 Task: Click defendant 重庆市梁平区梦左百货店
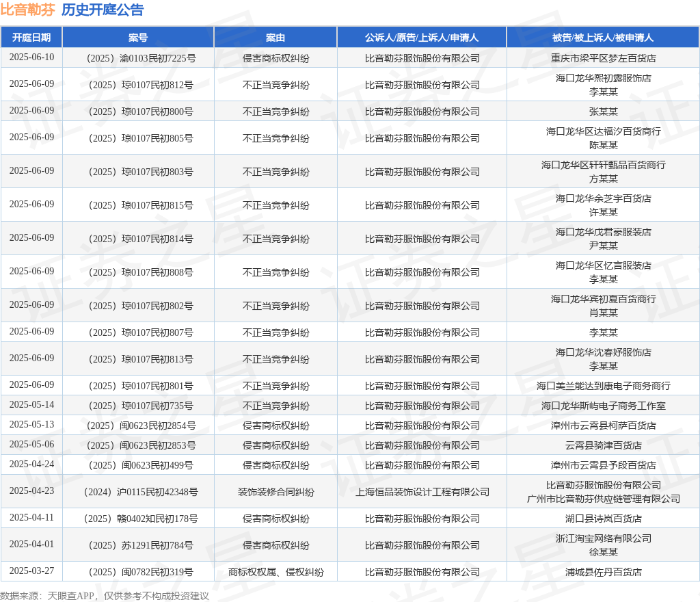603,58
